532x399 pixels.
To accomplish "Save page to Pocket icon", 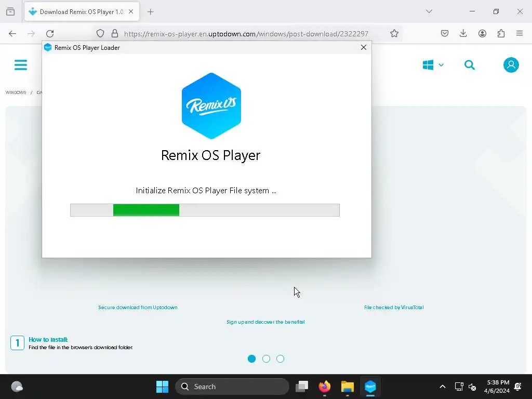I will coord(445,34).
